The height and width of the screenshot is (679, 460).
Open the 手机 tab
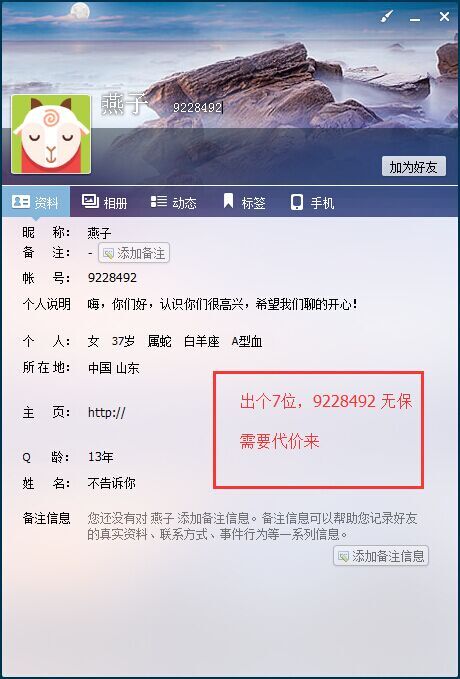[x=312, y=202]
